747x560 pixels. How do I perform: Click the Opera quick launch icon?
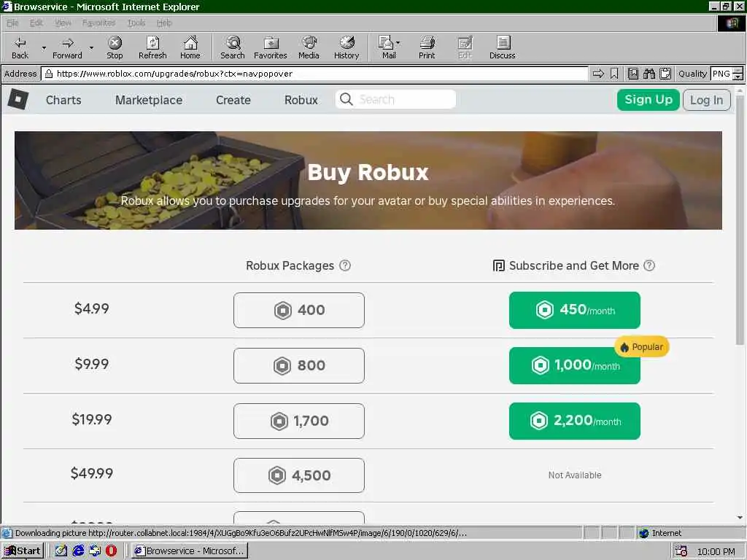pos(111,551)
